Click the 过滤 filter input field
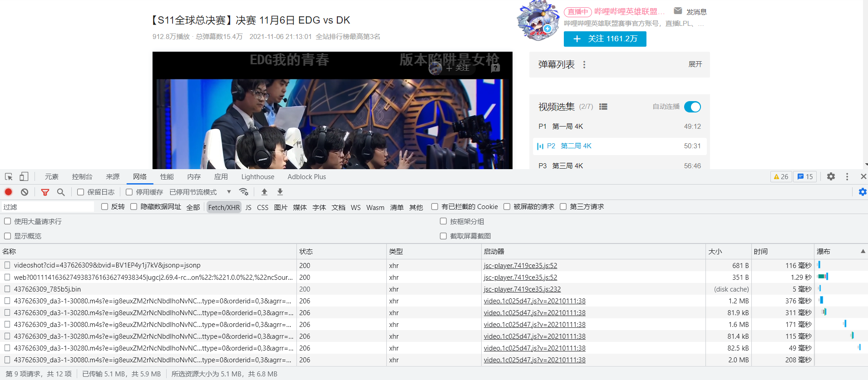 (48, 207)
